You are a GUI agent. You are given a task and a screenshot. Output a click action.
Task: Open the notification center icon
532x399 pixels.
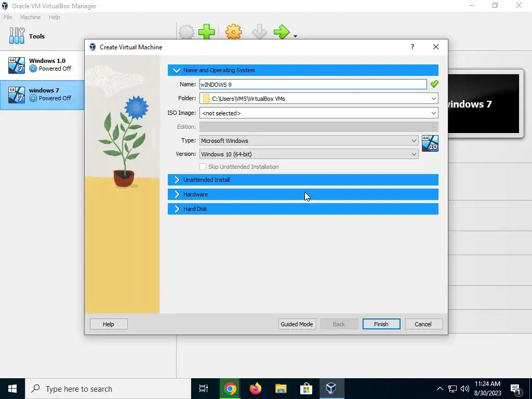click(x=516, y=389)
